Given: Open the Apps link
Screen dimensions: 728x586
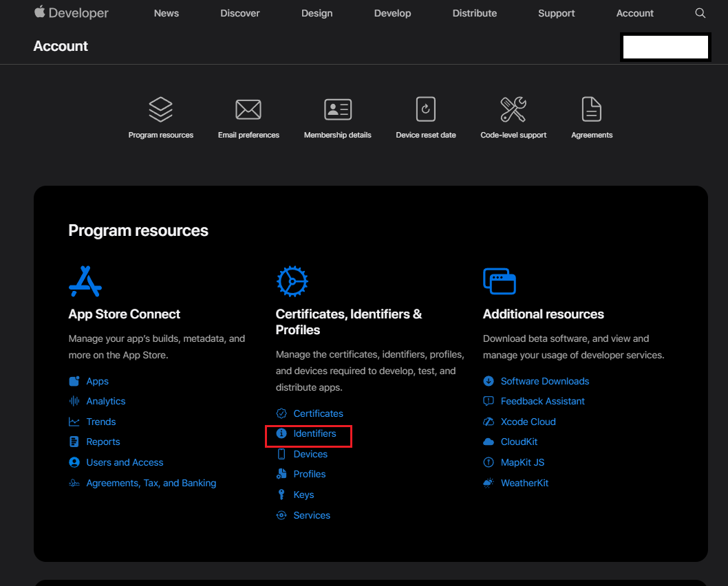Looking at the screenshot, I should tap(98, 381).
